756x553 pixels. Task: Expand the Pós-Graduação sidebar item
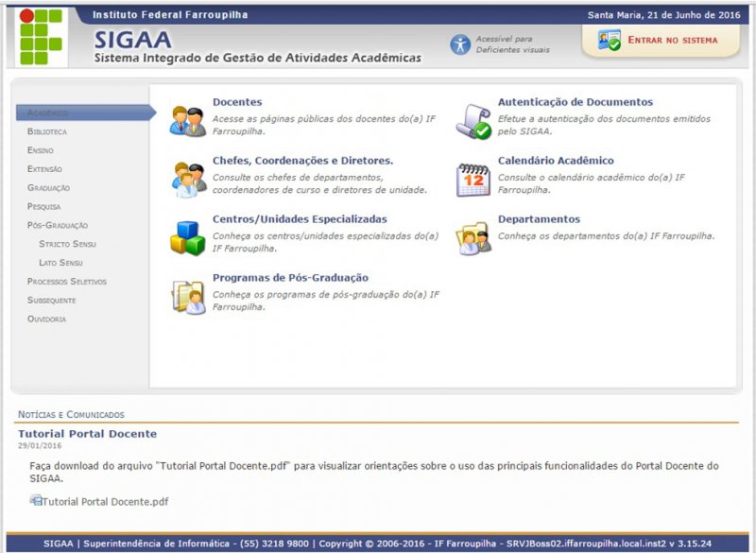coord(58,225)
